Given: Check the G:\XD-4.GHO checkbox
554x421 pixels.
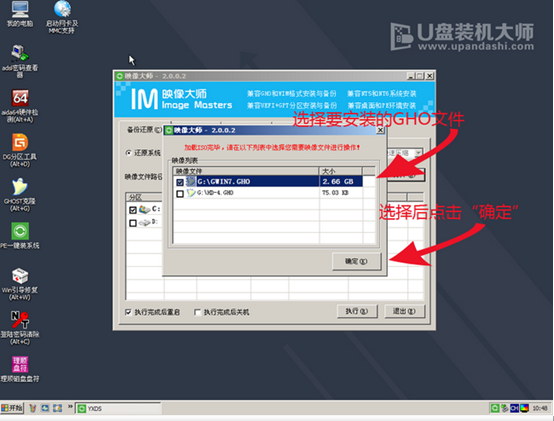Looking at the screenshot, I should [180, 194].
